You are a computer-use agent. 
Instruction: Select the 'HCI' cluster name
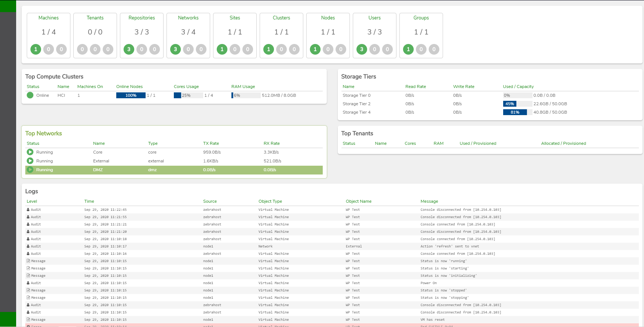click(x=61, y=95)
